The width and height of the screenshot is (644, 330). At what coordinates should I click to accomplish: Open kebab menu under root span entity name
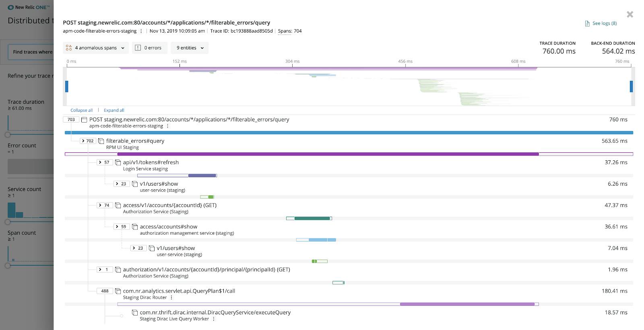click(168, 126)
